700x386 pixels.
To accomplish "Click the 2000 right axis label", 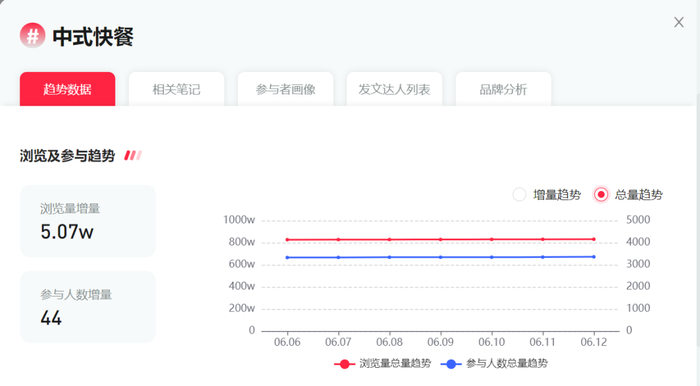I will click(x=638, y=286).
